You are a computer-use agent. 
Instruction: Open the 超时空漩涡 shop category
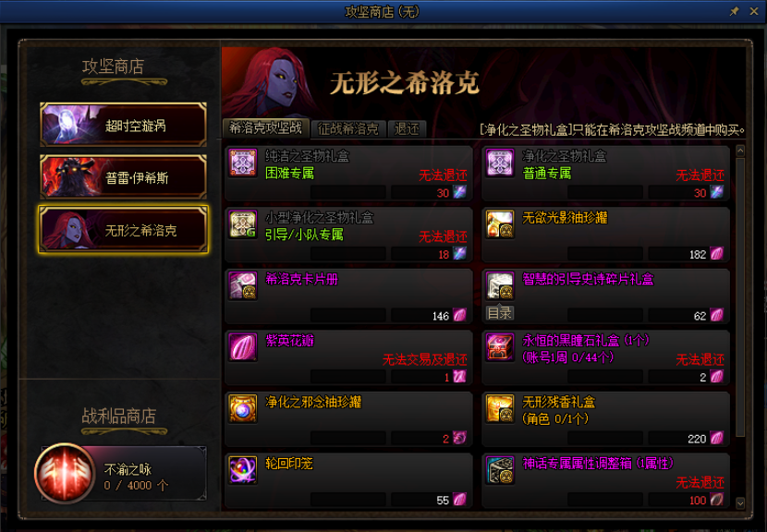(123, 126)
